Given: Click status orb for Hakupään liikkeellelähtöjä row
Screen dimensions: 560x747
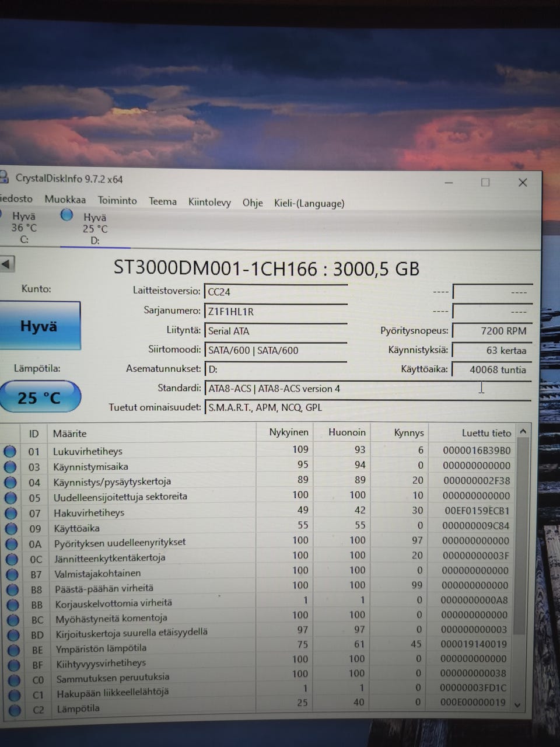Looking at the screenshot, I should point(15,696).
